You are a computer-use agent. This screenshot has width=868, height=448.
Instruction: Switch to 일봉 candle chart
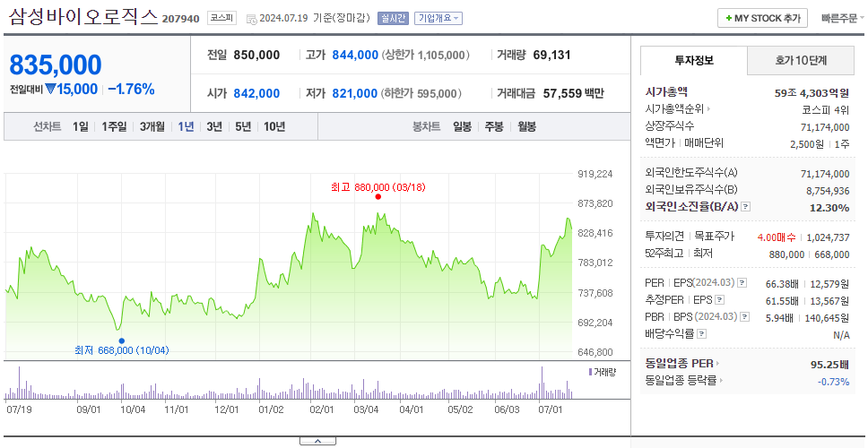click(x=462, y=126)
